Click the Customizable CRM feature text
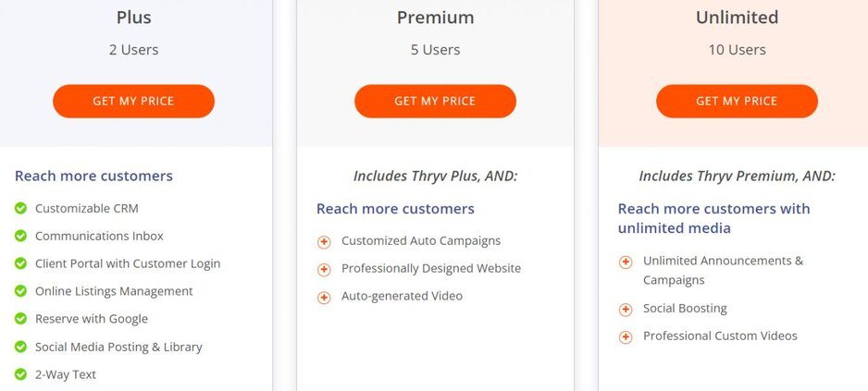868x391 pixels. click(x=87, y=209)
